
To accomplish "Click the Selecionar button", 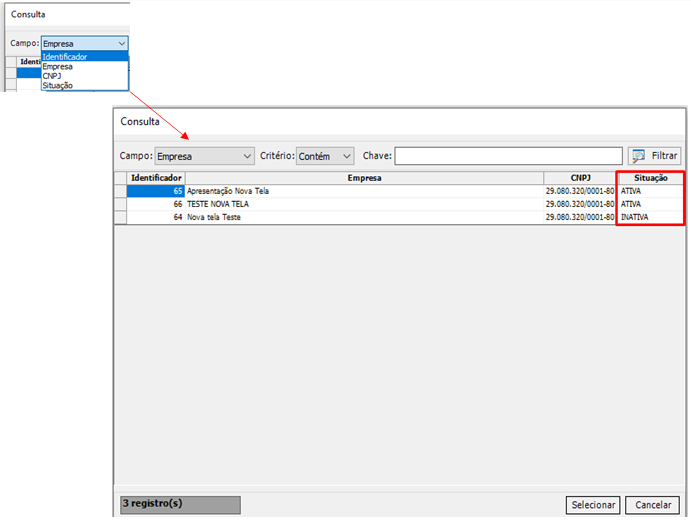I will [x=593, y=505].
